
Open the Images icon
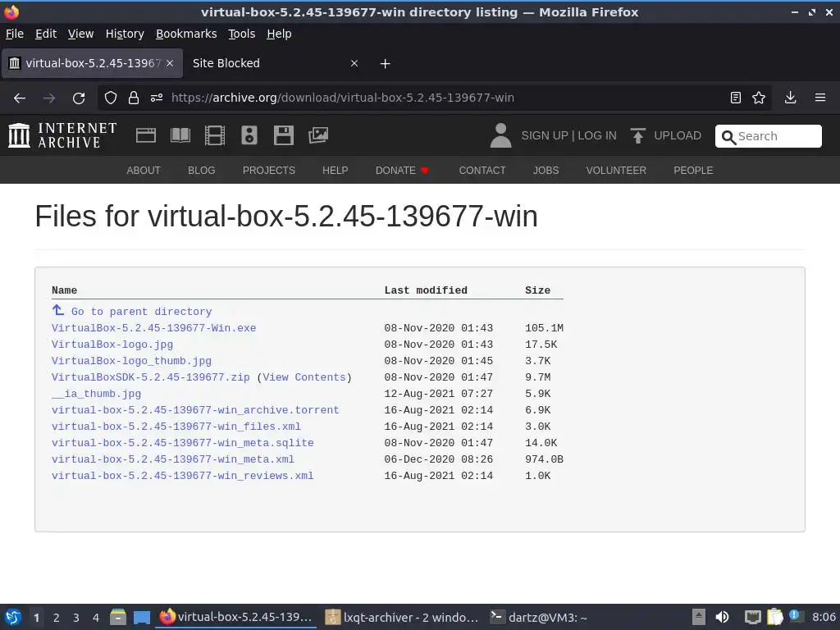pyautogui.click(x=318, y=135)
